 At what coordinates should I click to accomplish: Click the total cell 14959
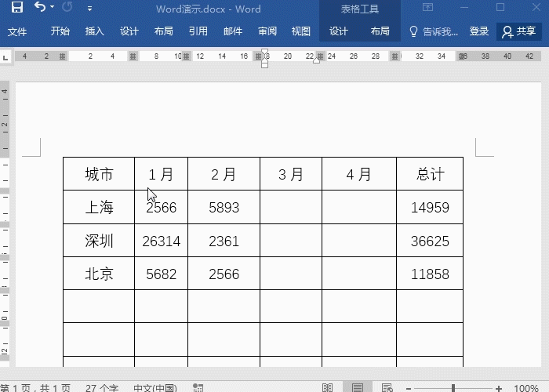pos(430,207)
